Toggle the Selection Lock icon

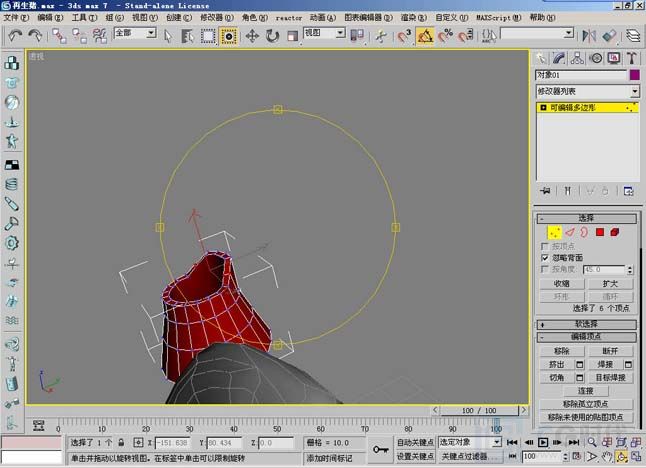click(121, 443)
